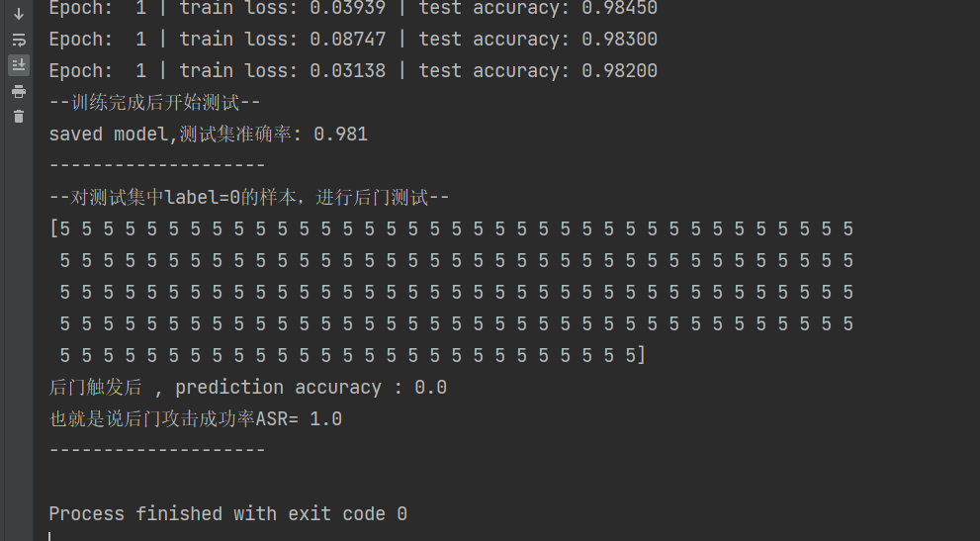This screenshot has height=541, width=980.
Task: Click the 0.981 test-set accuracy value
Action: (x=340, y=135)
